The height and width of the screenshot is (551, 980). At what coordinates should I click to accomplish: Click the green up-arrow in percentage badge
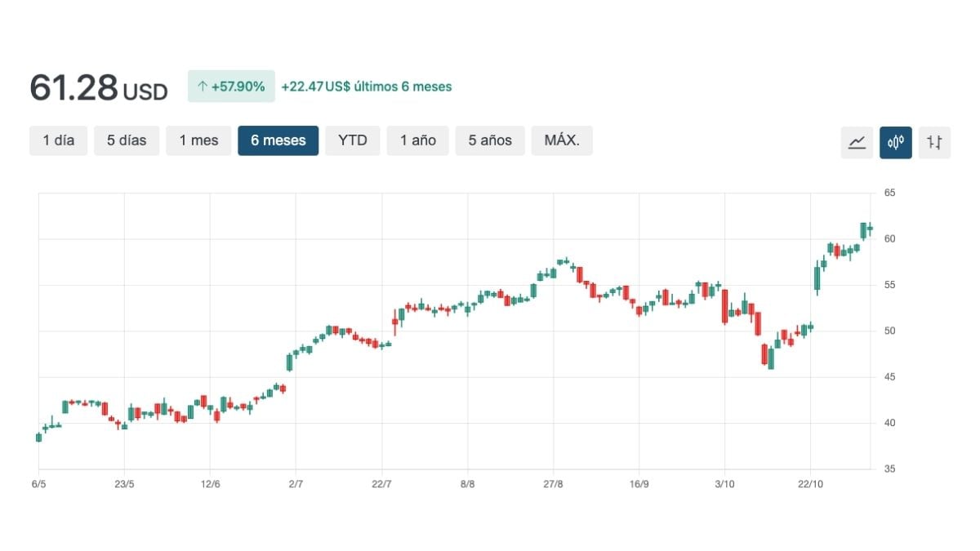coord(203,87)
